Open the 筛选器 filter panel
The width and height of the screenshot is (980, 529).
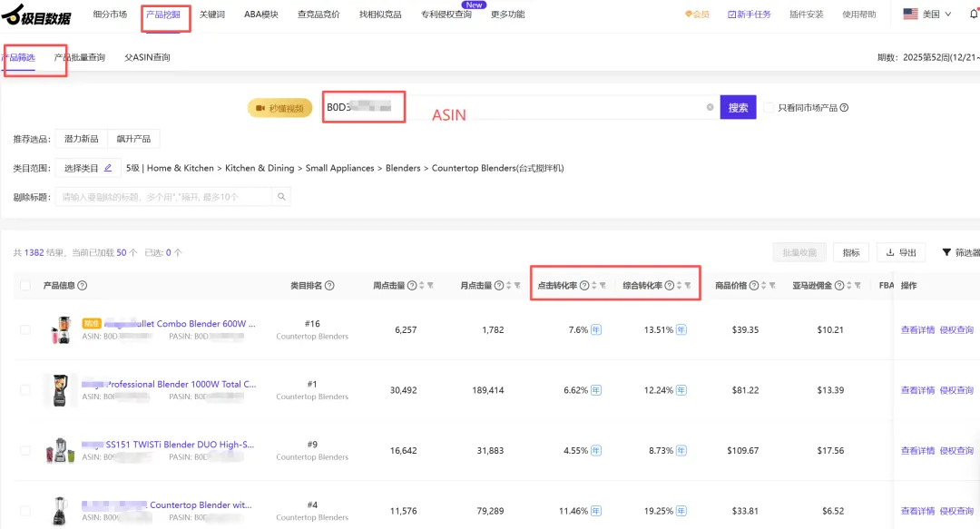coord(960,252)
